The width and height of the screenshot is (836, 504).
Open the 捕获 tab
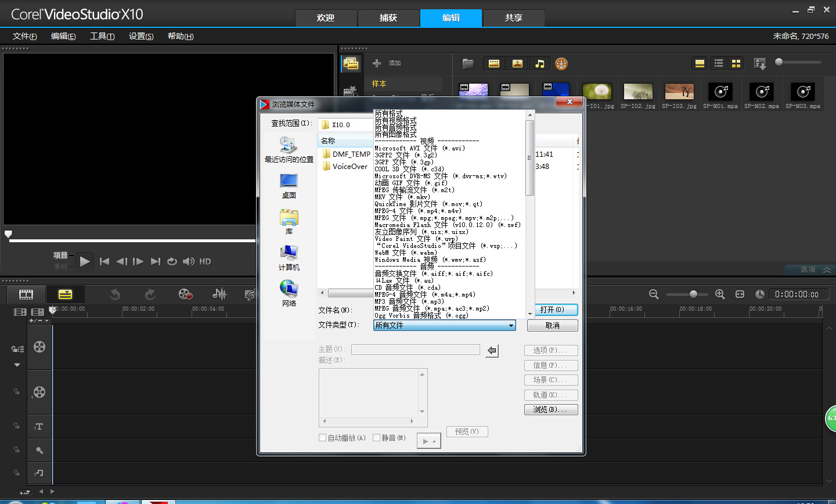pos(388,18)
